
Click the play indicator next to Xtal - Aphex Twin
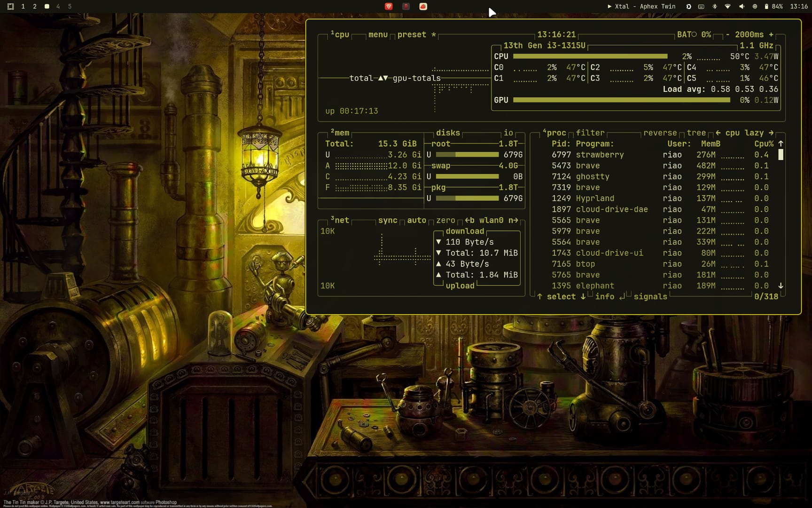click(609, 7)
